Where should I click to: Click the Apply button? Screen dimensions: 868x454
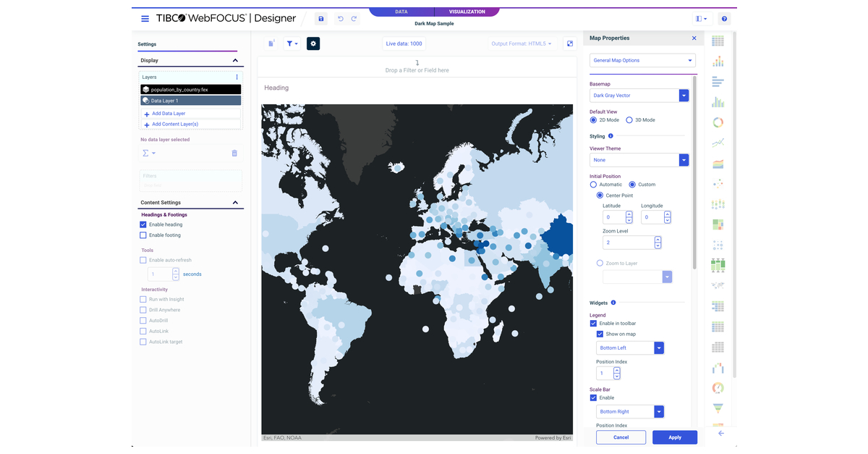(x=674, y=437)
